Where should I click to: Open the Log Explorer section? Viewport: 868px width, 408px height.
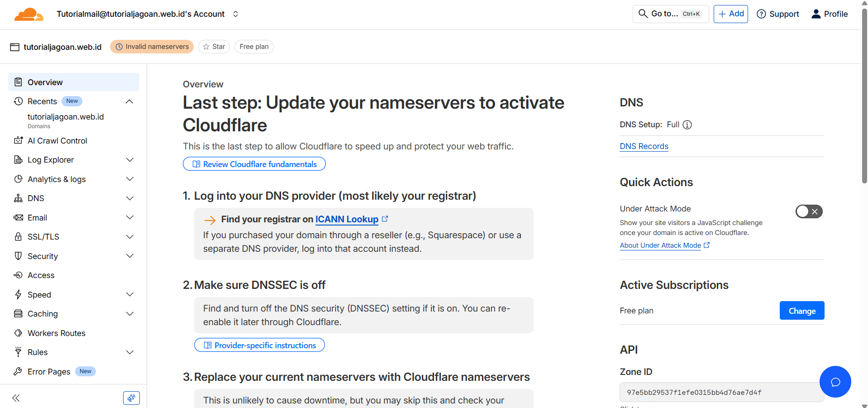point(50,159)
